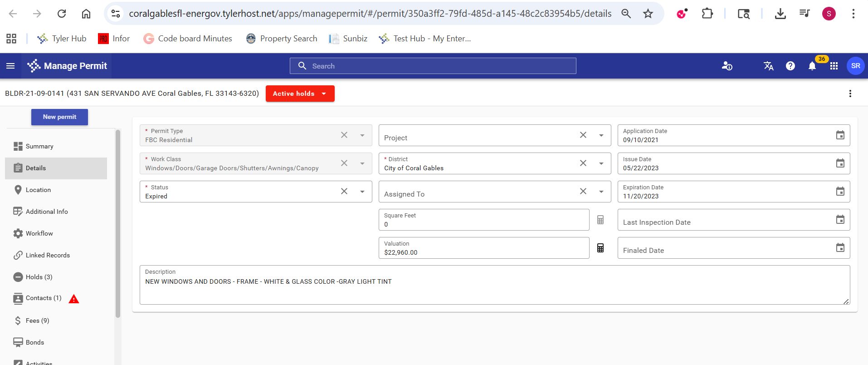Viewport: 868px width, 365px height.
Task: Click the Search input field
Action: [433, 66]
